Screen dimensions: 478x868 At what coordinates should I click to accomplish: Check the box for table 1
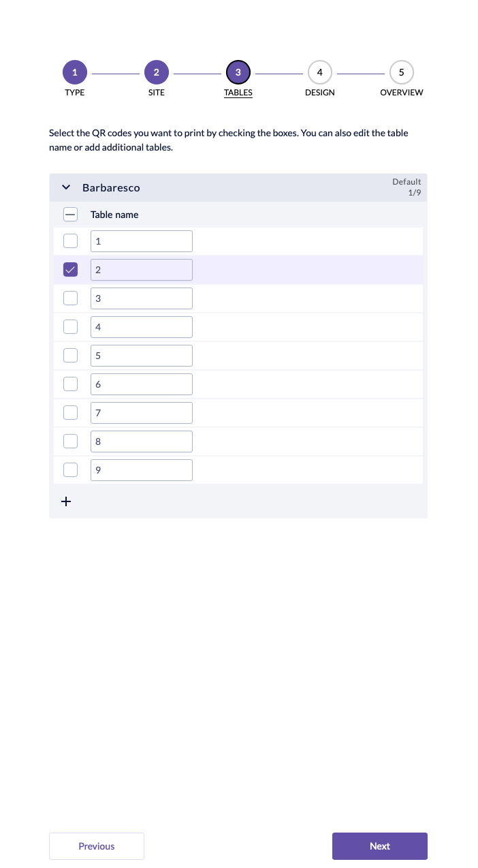70,241
